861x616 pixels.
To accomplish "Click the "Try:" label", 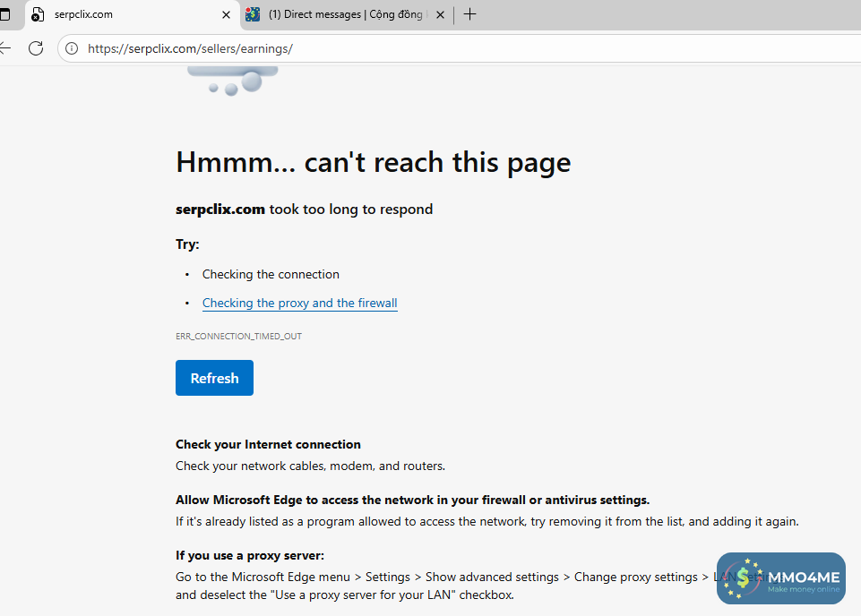I will click(187, 244).
